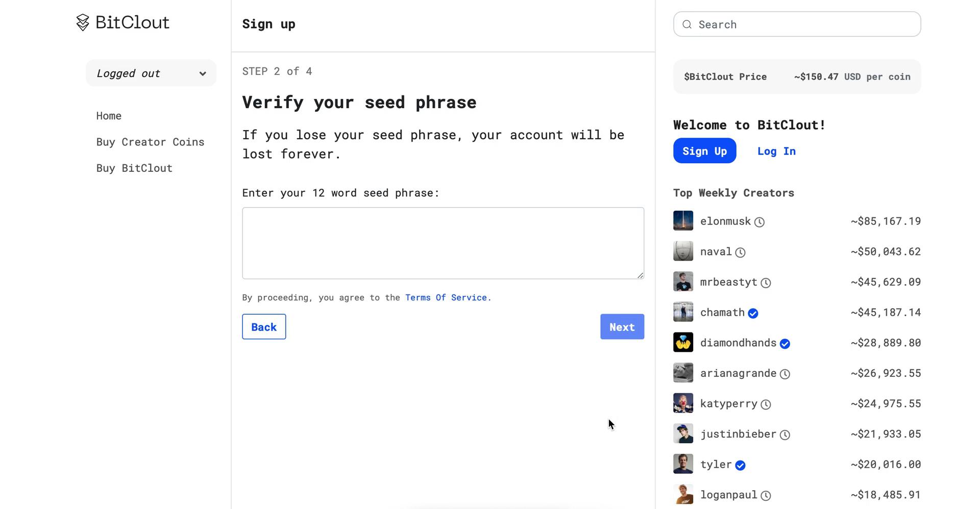Click the search magnifier icon

pos(687,24)
